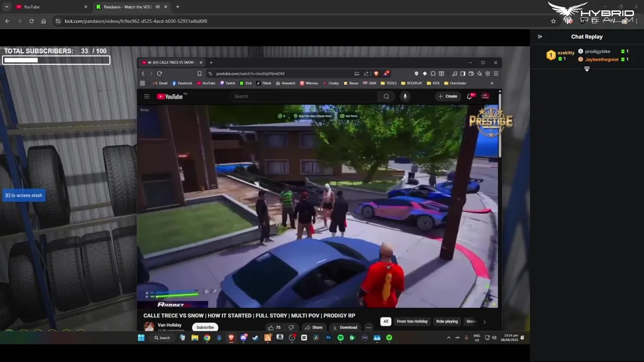Screen dimensions: 644x362
Task: Open the Aniwatch bookmark
Action: [285, 83]
